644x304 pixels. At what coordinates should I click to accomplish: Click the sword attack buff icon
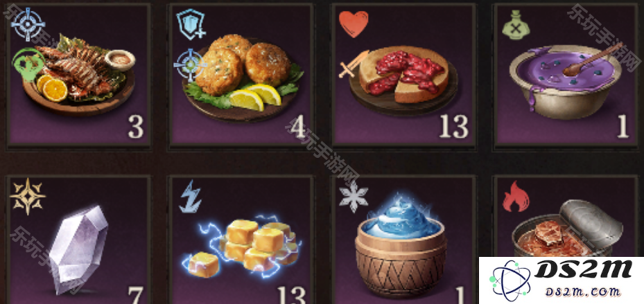(x=354, y=64)
